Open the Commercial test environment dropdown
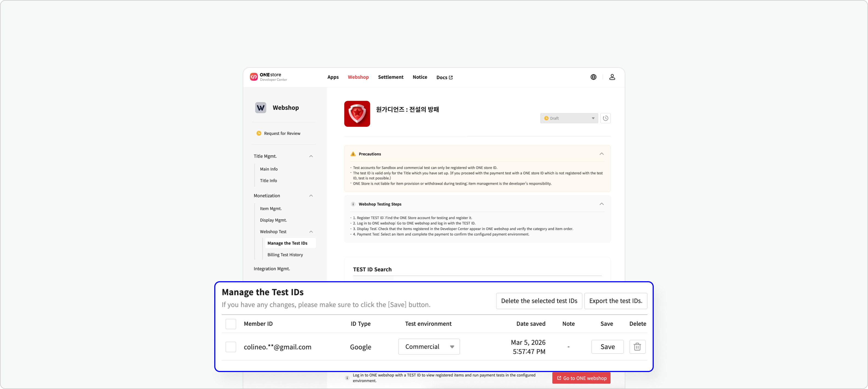 coord(429,347)
